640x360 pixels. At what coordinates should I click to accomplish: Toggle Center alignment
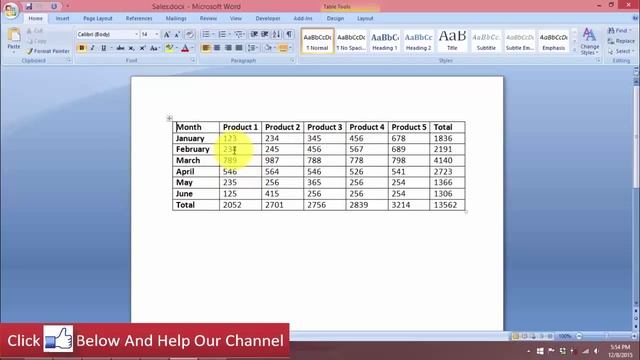point(217,48)
